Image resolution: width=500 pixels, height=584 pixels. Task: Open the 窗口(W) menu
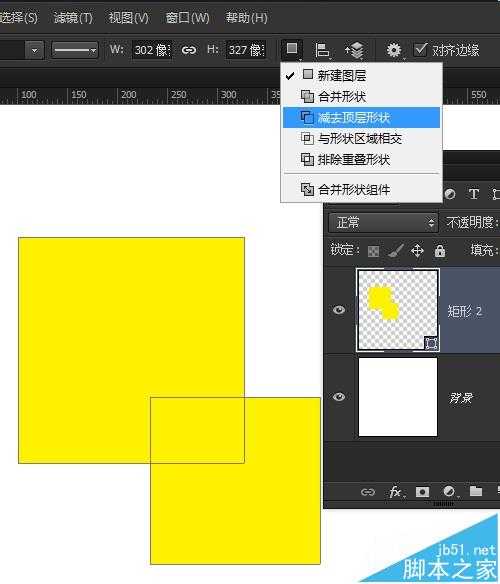click(x=187, y=18)
